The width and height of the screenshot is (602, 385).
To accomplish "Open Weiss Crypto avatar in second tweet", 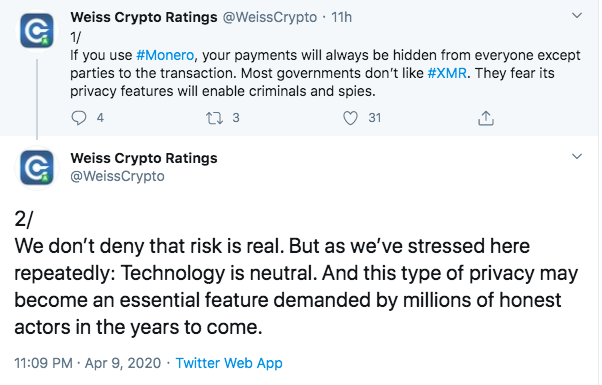I will 37,168.
